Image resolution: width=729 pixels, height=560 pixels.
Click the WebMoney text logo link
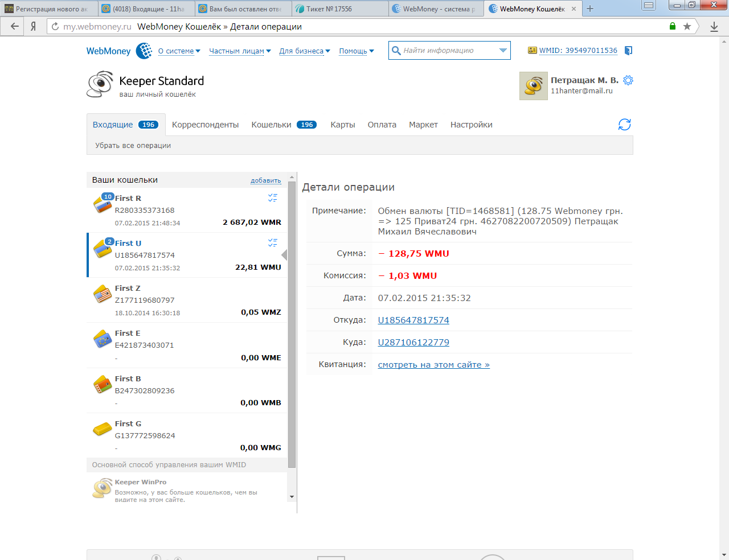pos(109,51)
